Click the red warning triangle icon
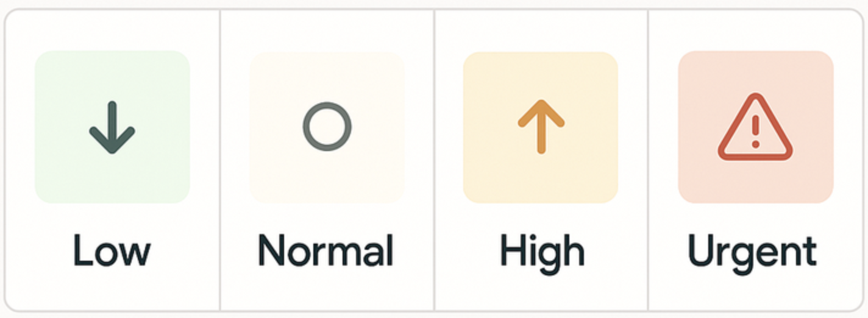This screenshot has height=318, width=868. pyautogui.click(x=755, y=129)
